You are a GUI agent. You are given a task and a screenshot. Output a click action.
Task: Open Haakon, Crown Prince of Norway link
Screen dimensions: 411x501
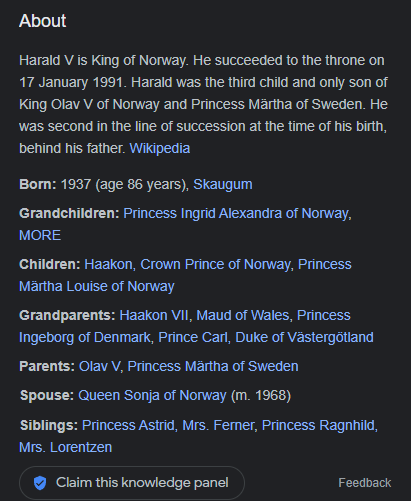(187, 264)
